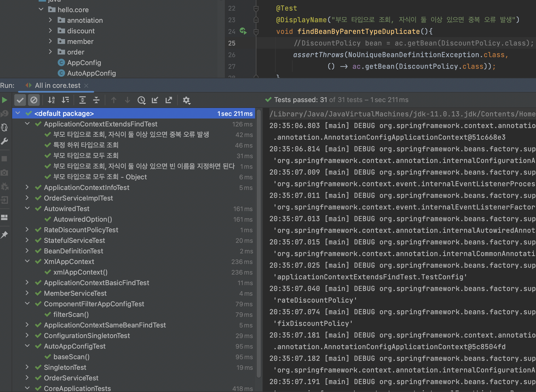
Task: Click assertThrows call in the editor
Action: (x=318, y=55)
